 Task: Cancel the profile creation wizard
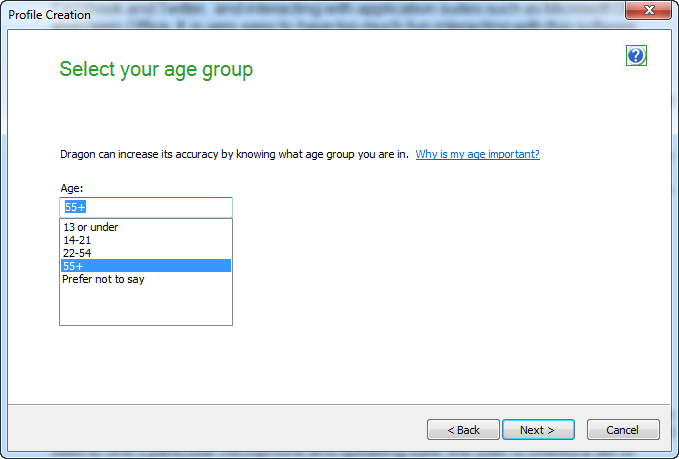point(623,430)
